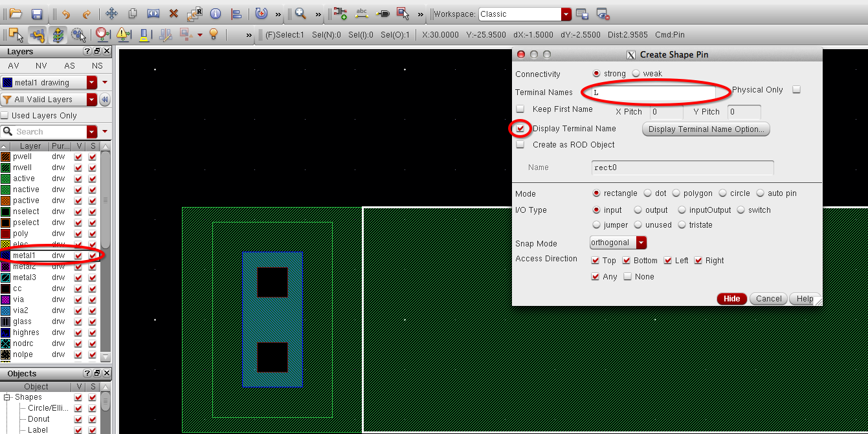Viewport: 868px width, 434px height.
Task: Check the Used Layers Only checkbox
Action: coord(5,116)
